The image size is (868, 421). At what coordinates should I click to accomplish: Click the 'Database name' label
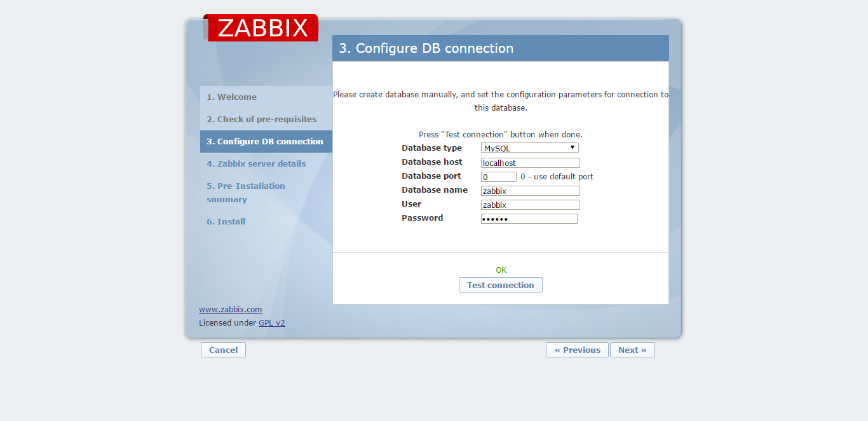pyautogui.click(x=435, y=190)
